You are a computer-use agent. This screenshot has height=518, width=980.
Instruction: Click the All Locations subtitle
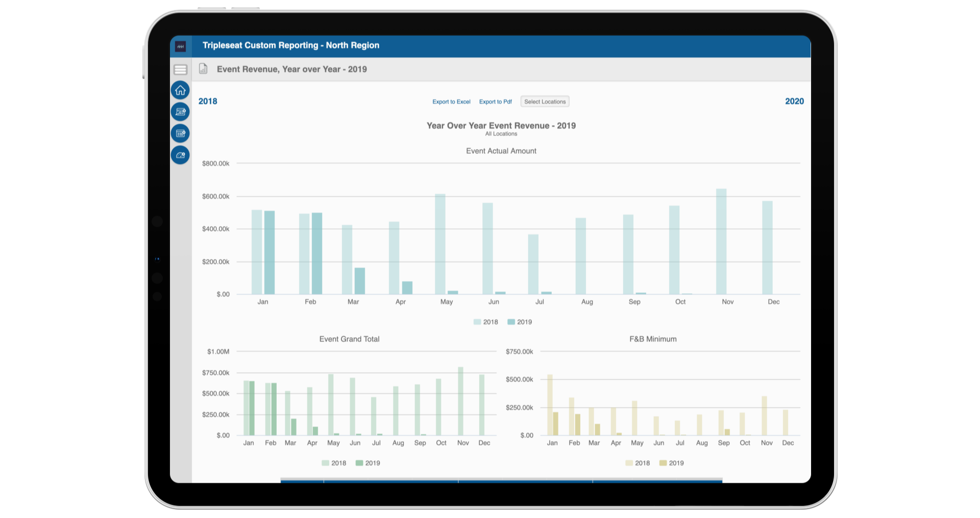click(501, 134)
